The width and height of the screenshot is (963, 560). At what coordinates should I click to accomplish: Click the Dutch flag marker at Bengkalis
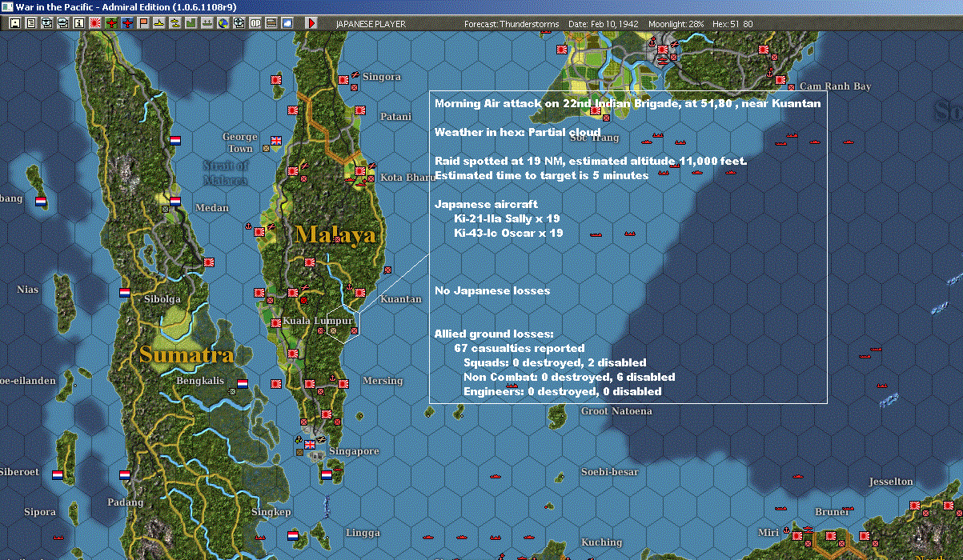tap(242, 383)
